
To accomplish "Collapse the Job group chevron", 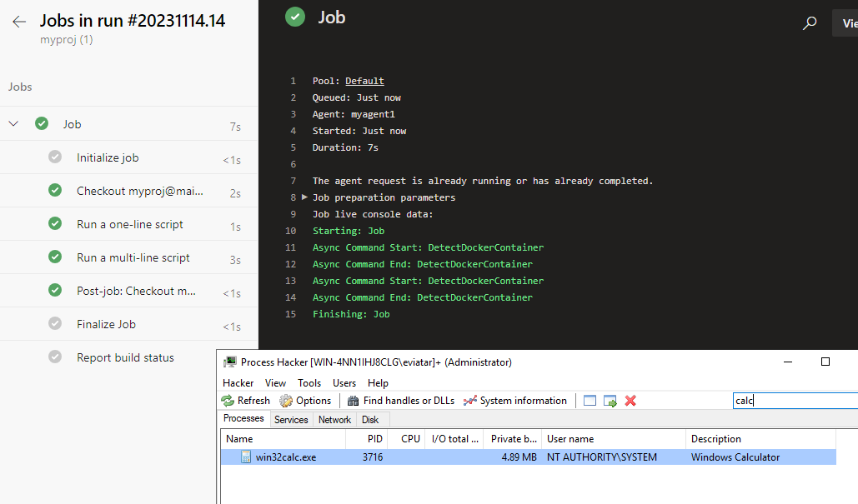I will tap(13, 124).
